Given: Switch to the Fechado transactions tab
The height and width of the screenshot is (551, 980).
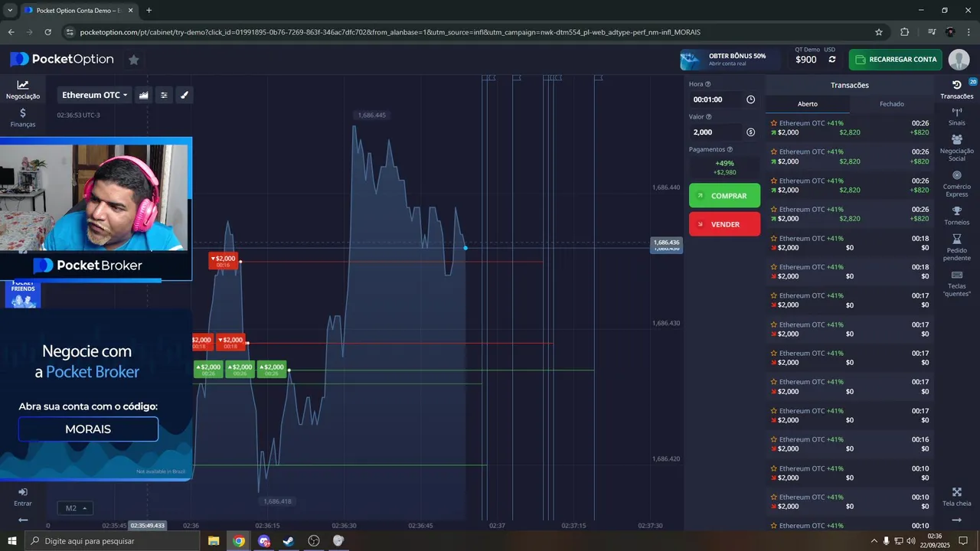Looking at the screenshot, I should pos(892,104).
